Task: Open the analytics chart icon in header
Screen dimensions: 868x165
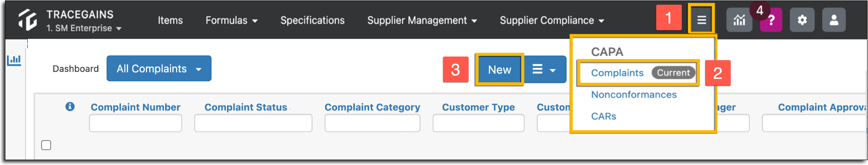Action: tap(739, 20)
